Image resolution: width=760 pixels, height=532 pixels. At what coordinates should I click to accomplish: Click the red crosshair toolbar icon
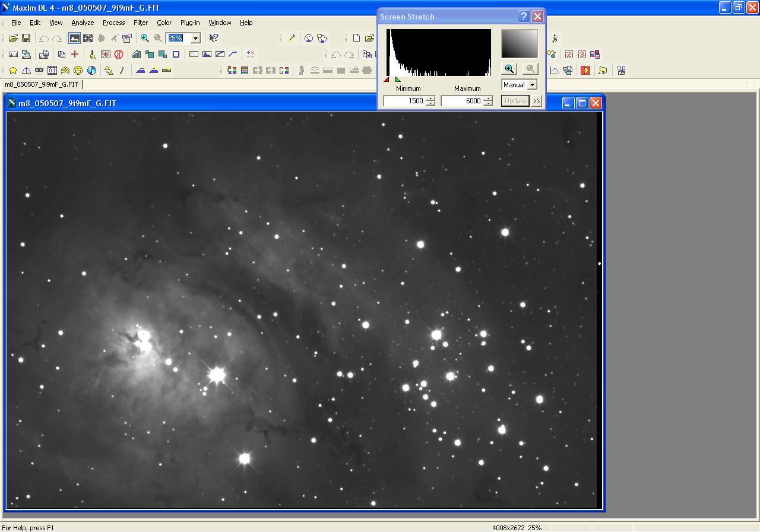click(x=75, y=54)
